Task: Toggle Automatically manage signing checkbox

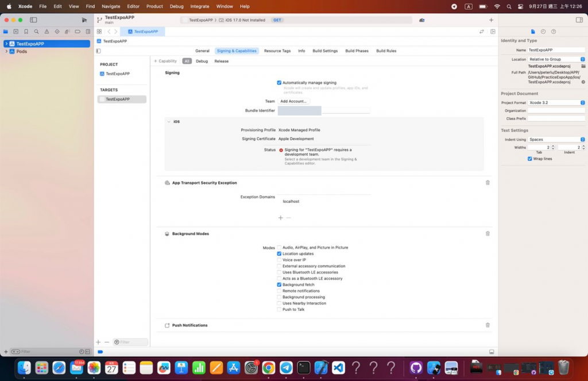Action: pyautogui.click(x=279, y=83)
